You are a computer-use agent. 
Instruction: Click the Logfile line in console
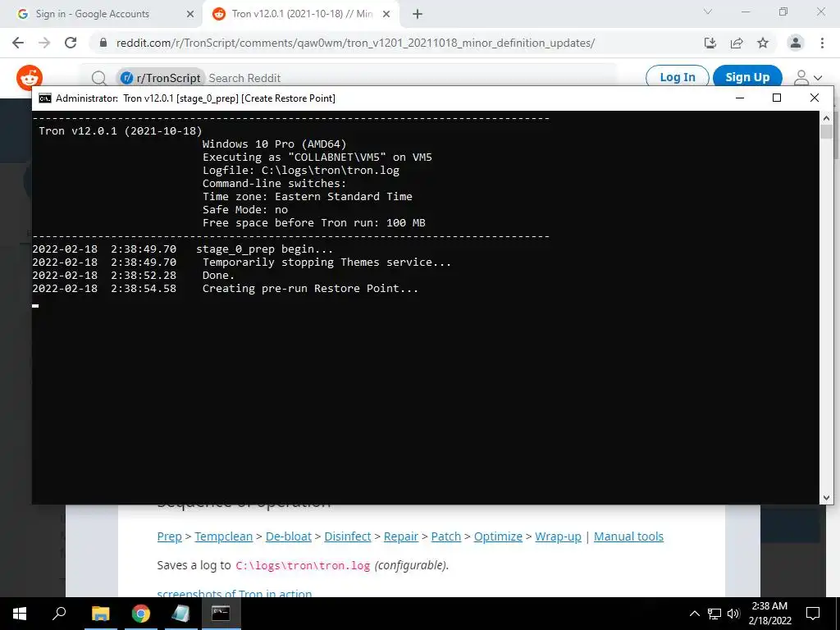click(300, 171)
